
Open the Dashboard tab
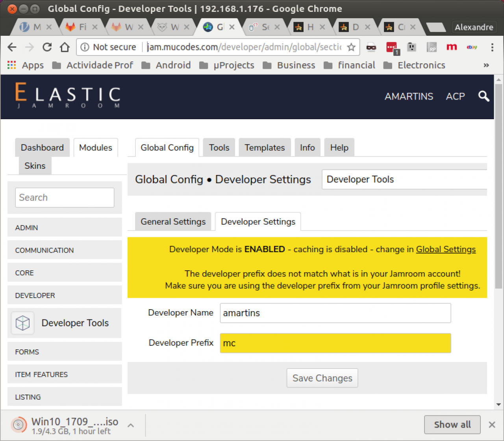pyautogui.click(x=42, y=148)
